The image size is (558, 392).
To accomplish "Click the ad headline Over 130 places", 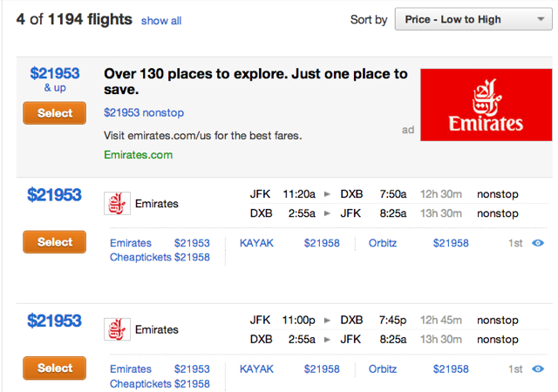I will [x=255, y=82].
